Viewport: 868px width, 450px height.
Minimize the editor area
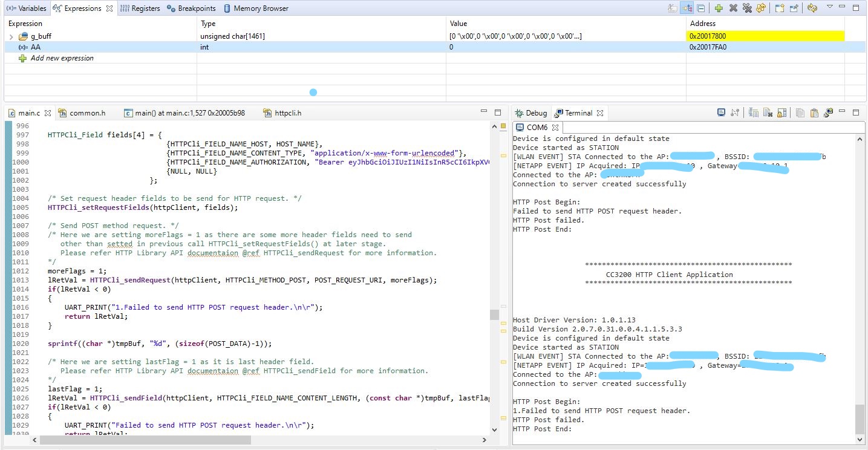click(x=484, y=112)
